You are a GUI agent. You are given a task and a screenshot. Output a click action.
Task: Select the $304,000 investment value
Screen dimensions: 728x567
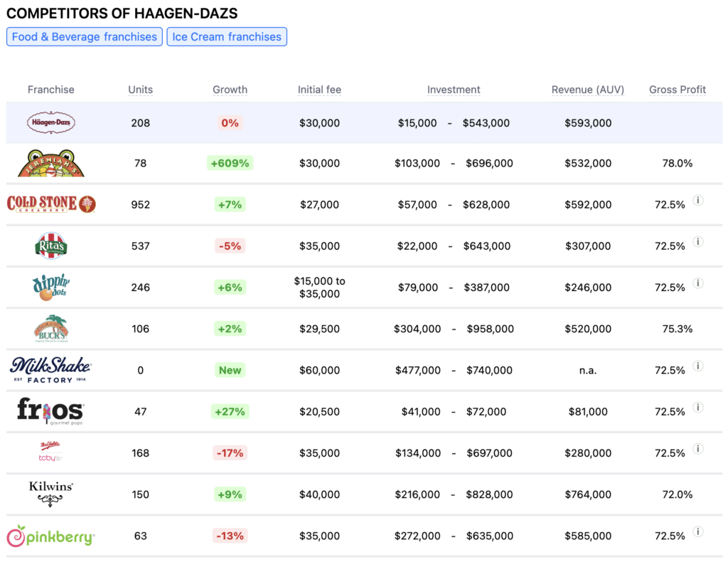(x=417, y=329)
